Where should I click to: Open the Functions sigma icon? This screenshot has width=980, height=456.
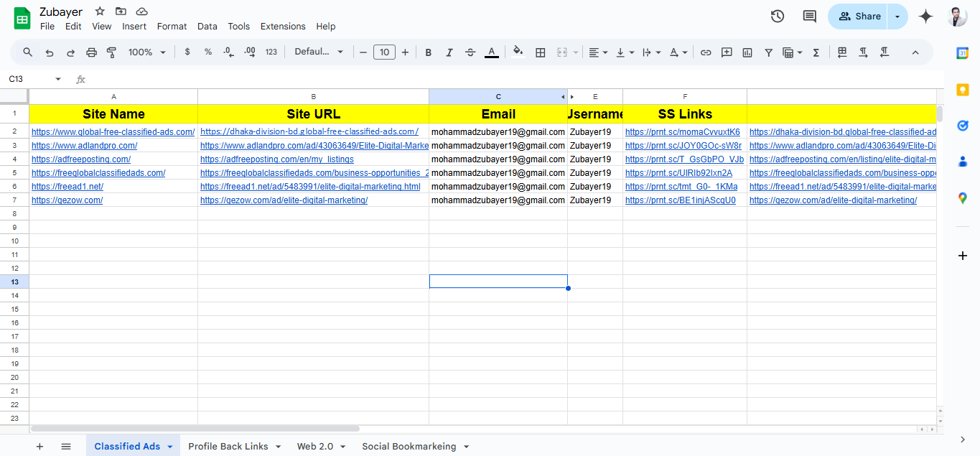(816, 52)
